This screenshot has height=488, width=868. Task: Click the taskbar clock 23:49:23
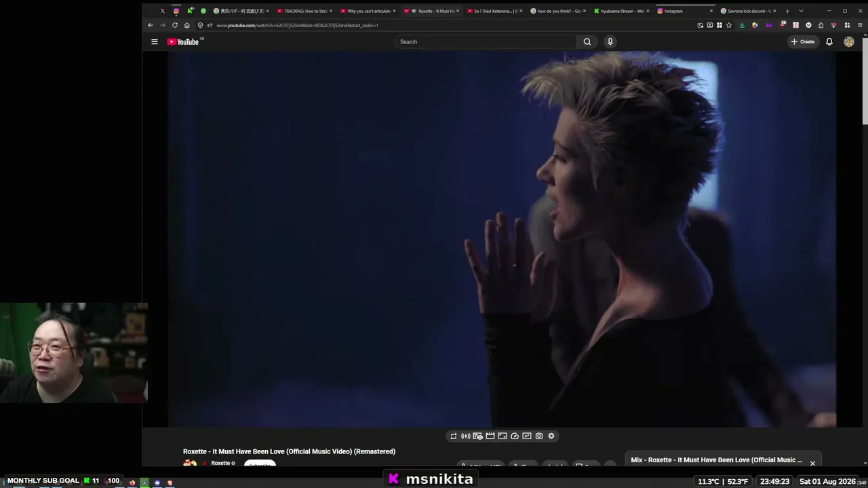(774, 482)
